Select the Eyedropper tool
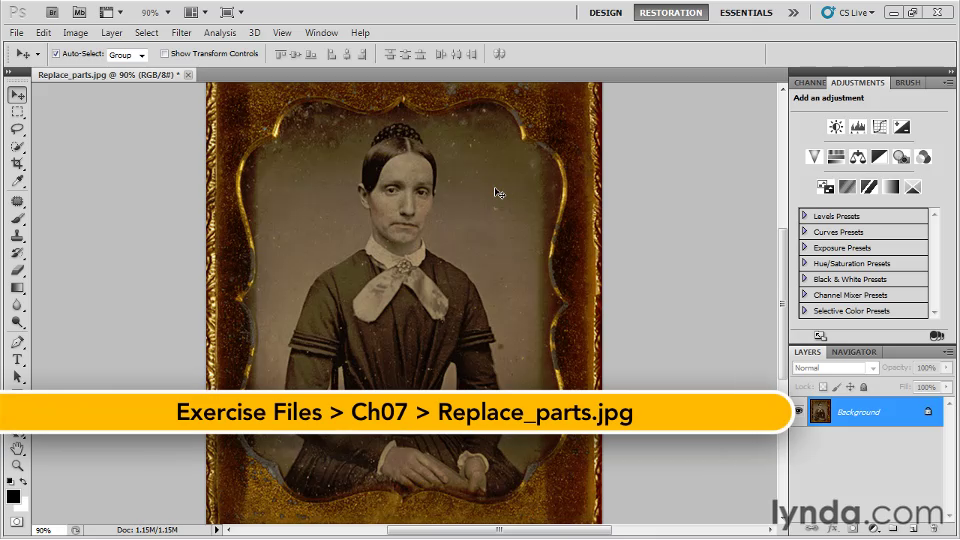The height and width of the screenshot is (540, 960). pos(17,181)
